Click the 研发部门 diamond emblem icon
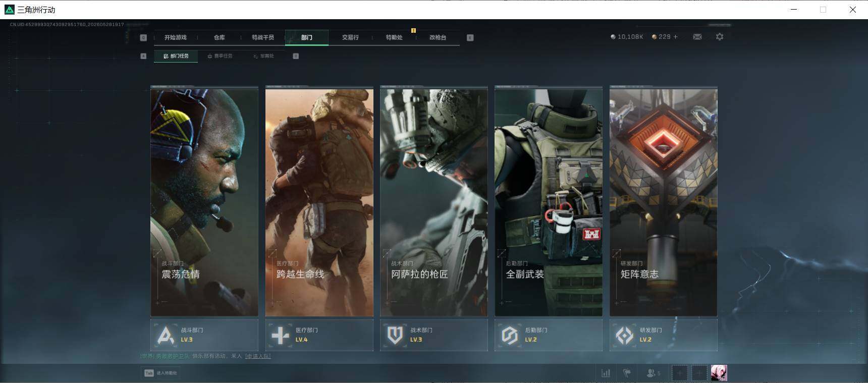The image size is (868, 383). coord(625,335)
